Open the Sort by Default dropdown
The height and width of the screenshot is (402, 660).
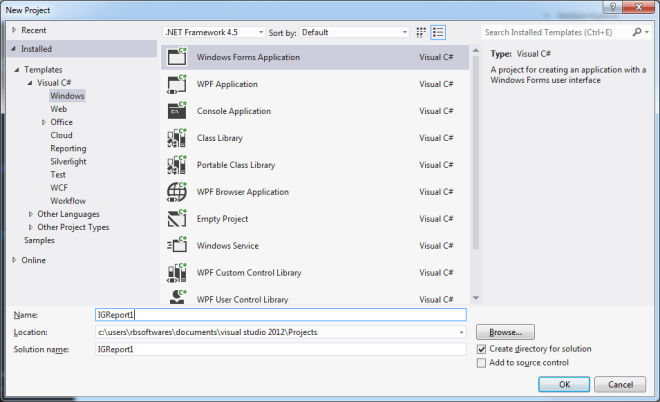tap(354, 32)
